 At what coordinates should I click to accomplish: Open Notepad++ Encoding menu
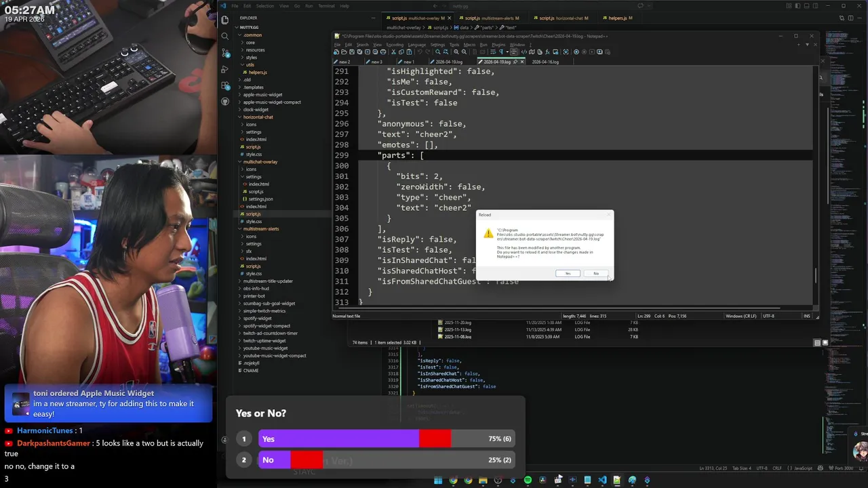[x=395, y=45]
